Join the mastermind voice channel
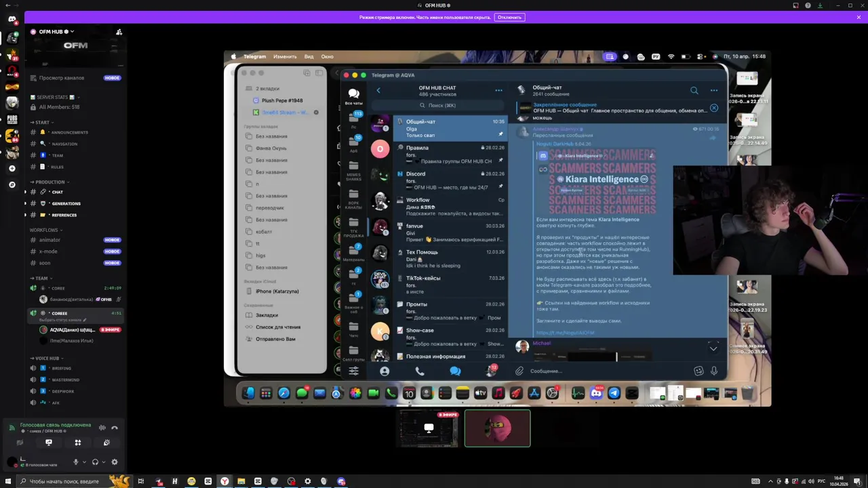 pyautogui.click(x=75, y=380)
